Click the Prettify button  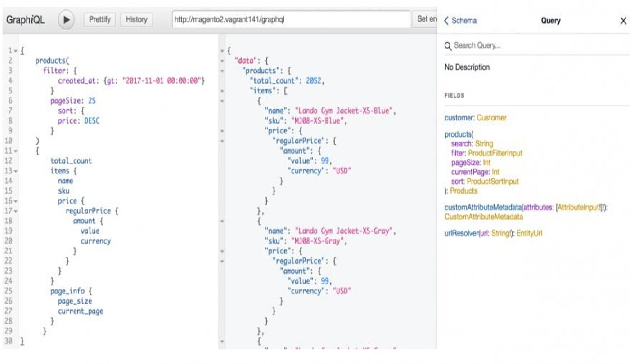click(100, 20)
